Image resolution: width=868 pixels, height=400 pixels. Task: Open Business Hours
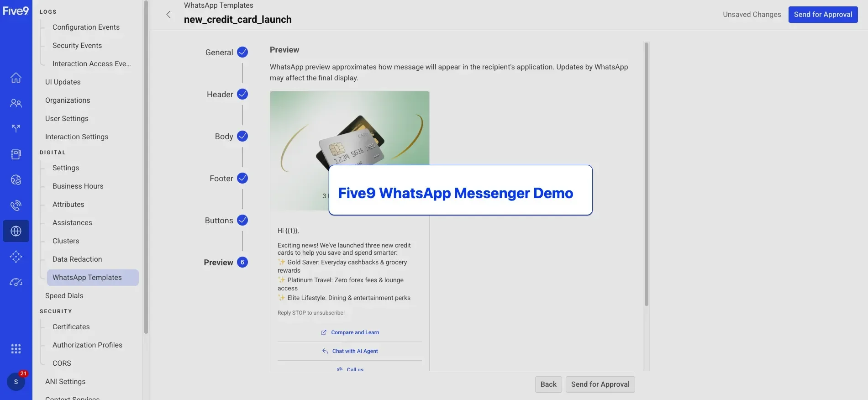tap(78, 186)
